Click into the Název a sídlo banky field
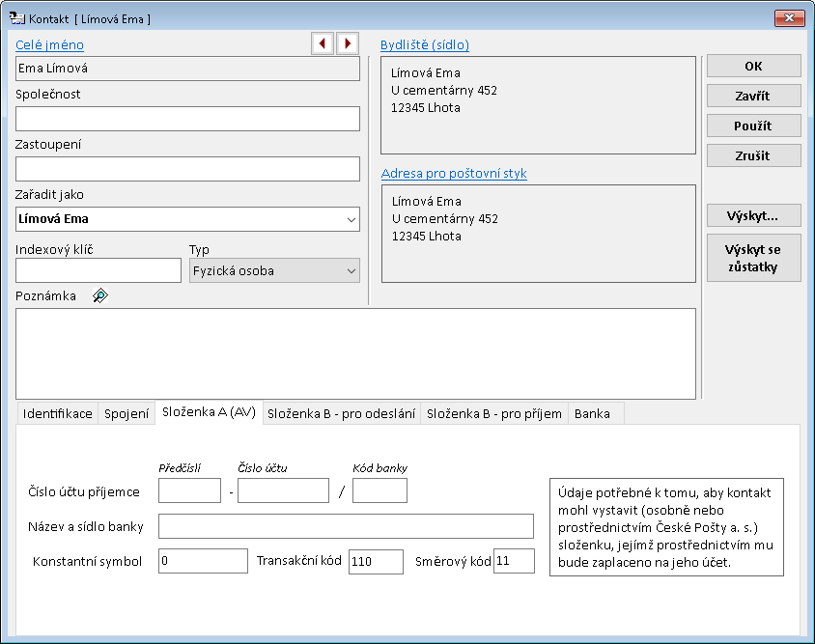 [x=346, y=526]
